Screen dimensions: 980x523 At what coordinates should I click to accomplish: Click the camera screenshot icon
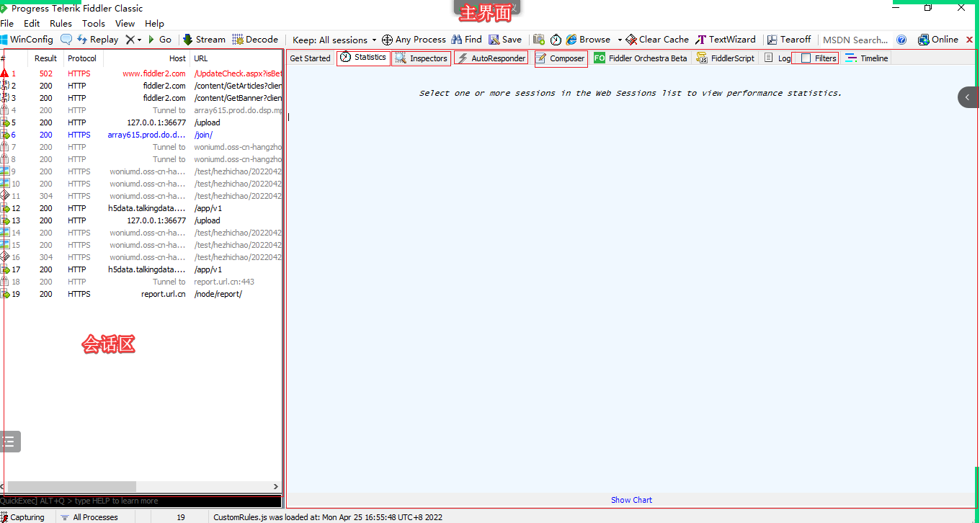(x=539, y=40)
